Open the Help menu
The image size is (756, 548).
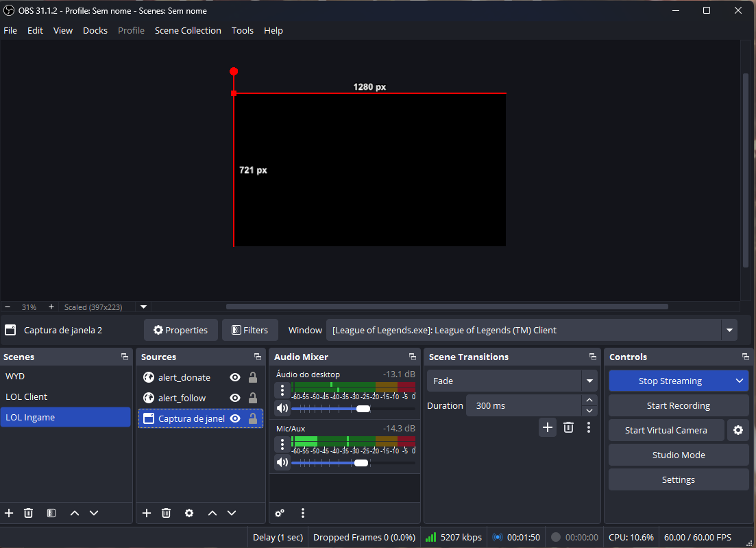[273, 30]
